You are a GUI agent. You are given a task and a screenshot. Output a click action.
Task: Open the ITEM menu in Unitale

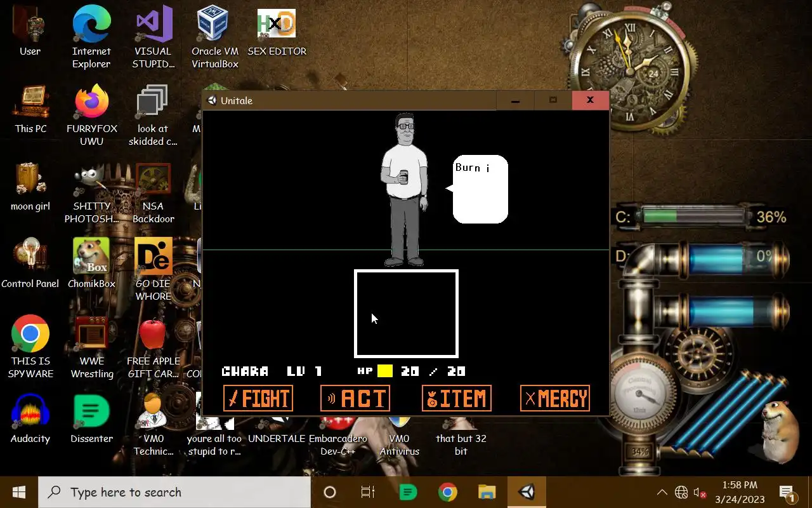457,398
